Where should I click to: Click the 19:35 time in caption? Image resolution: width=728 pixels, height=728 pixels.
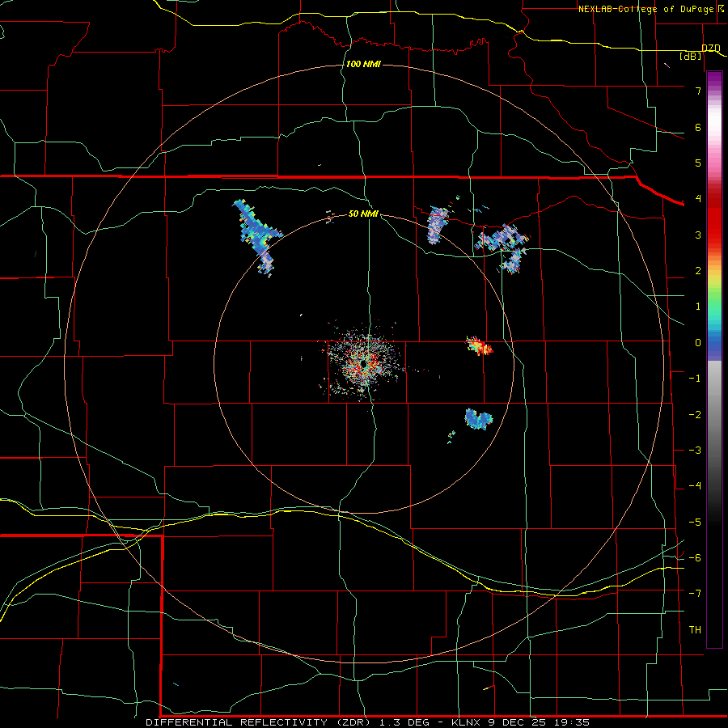pos(571,722)
